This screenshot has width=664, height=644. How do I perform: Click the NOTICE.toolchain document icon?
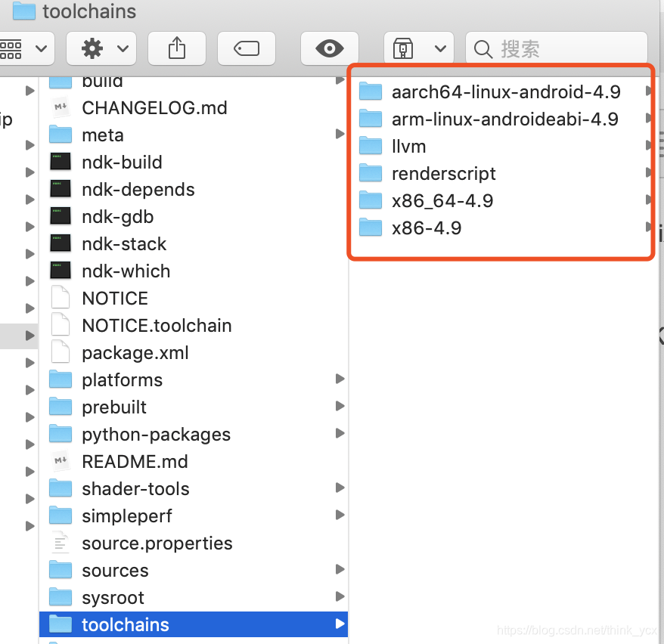pyautogui.click(x=61, y=325)
